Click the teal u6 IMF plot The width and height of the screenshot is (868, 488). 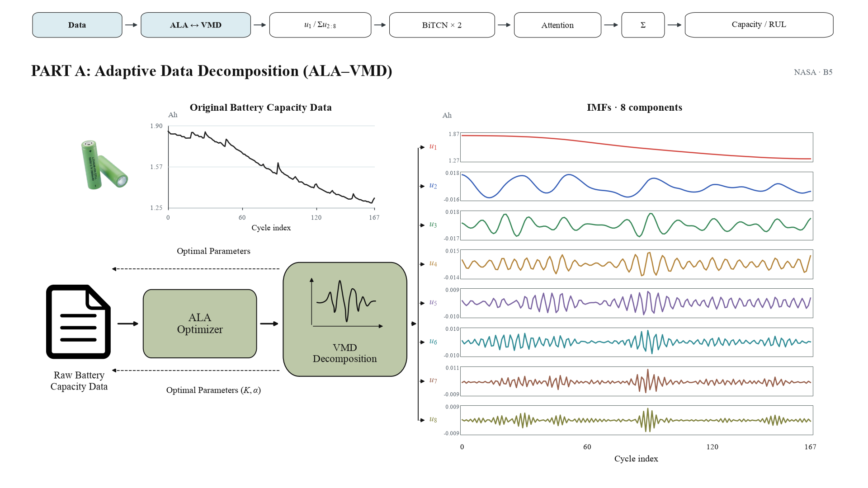pyautogui.click(x=637, y=342)
